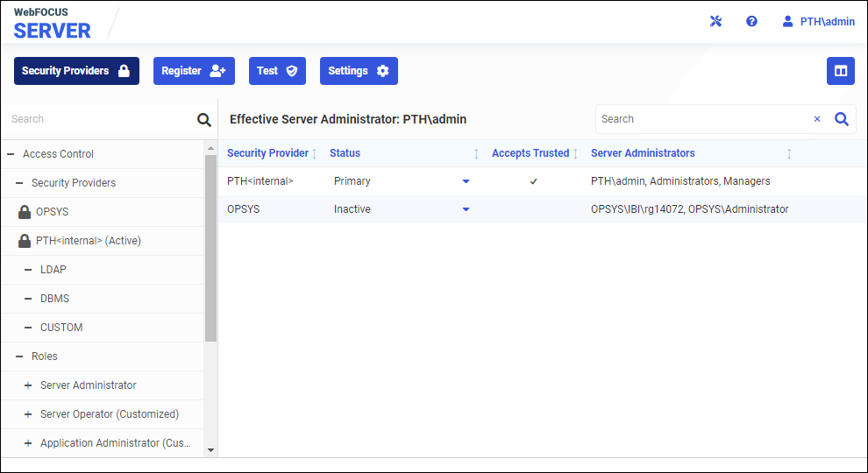868x473 pixels.
Task: Click the Test button
Action: [x=277, y=71]
